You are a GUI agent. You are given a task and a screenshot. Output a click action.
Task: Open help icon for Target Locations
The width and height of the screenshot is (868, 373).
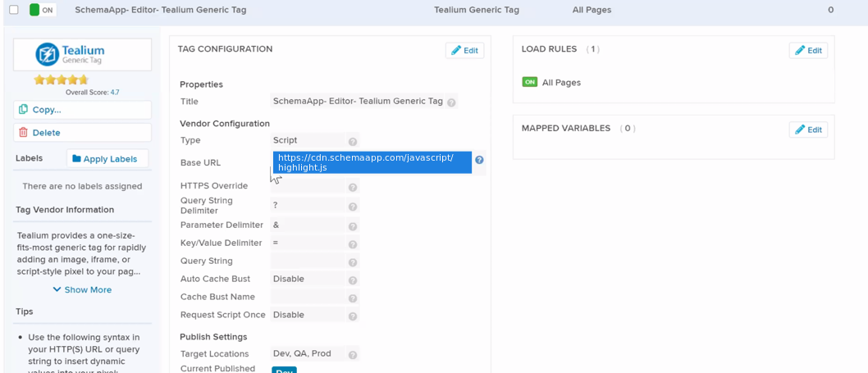click(353, 355)
